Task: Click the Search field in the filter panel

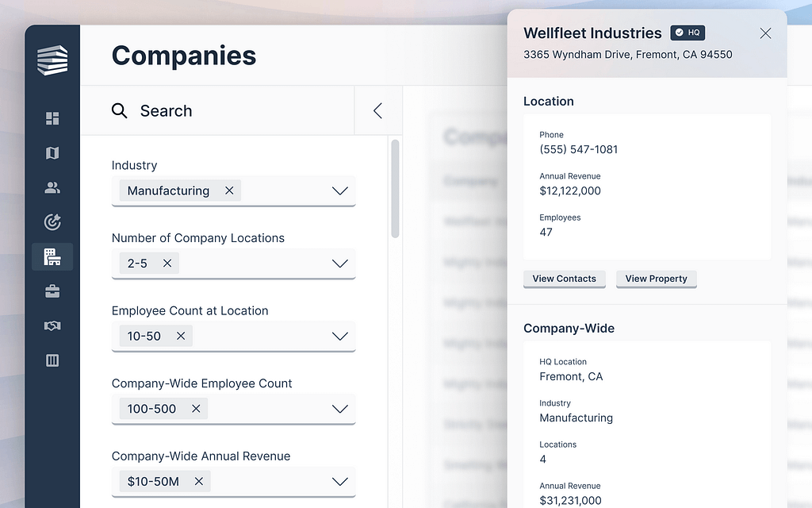Action: pyautogui.click(x=230, y=111)
